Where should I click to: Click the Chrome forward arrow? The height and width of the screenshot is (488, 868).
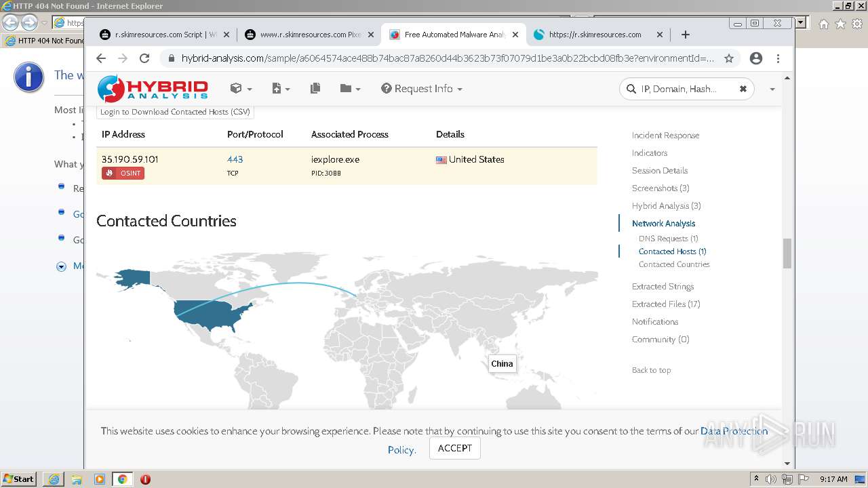(123, 58)
